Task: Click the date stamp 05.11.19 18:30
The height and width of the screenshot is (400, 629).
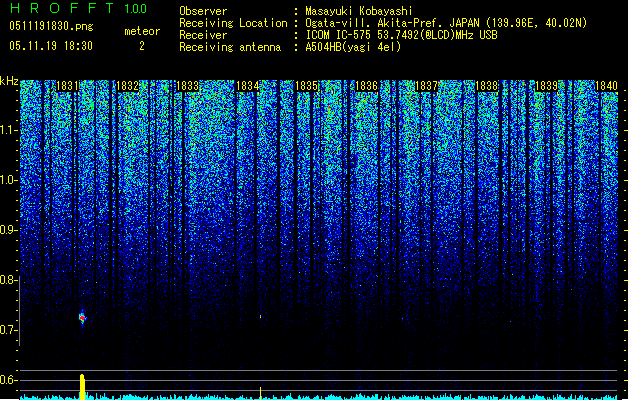Action: click(x=51, y=46)
